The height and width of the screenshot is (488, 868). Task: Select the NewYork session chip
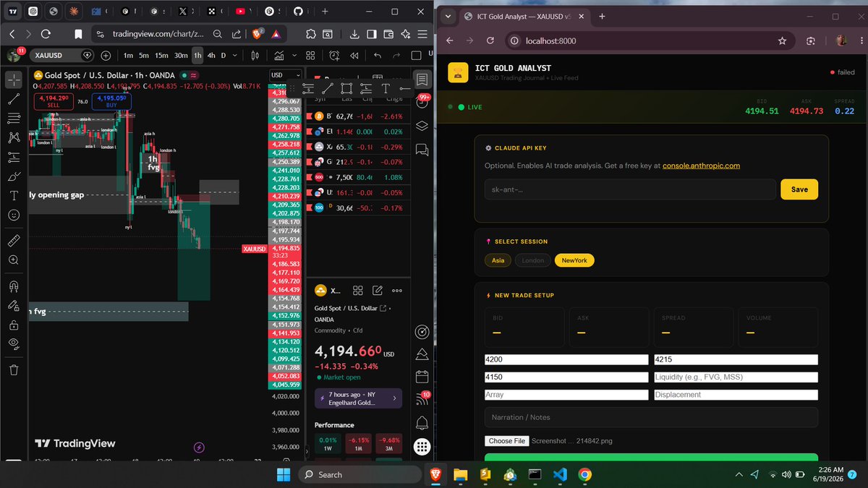574,260
